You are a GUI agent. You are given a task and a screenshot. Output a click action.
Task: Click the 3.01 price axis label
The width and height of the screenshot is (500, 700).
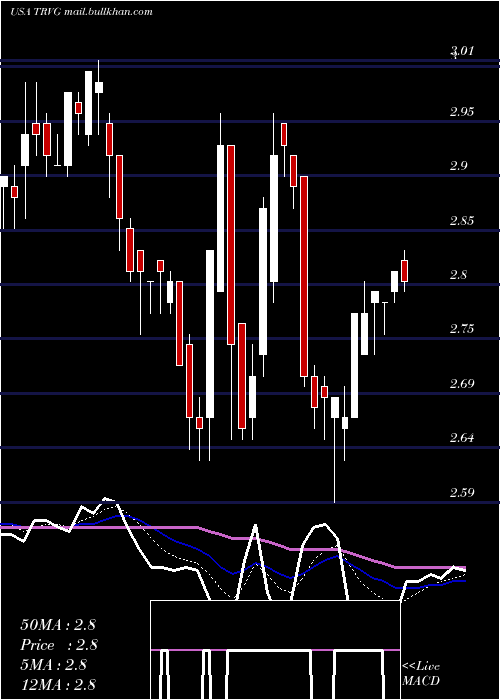[x=461, y=51]
